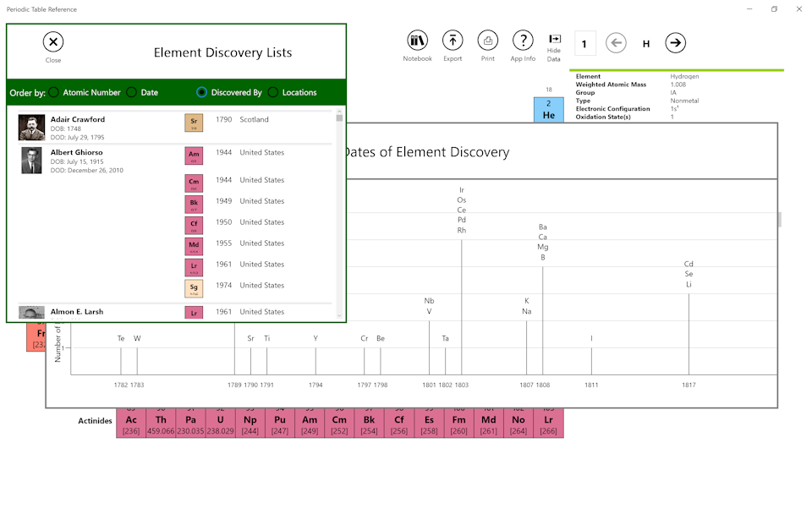812x519 pixels.
Task: Click the Export icon
Action: [x=453, y=41]
